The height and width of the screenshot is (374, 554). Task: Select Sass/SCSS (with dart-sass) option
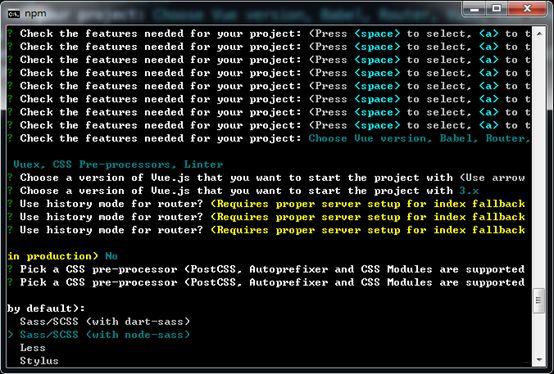point(105,322)
